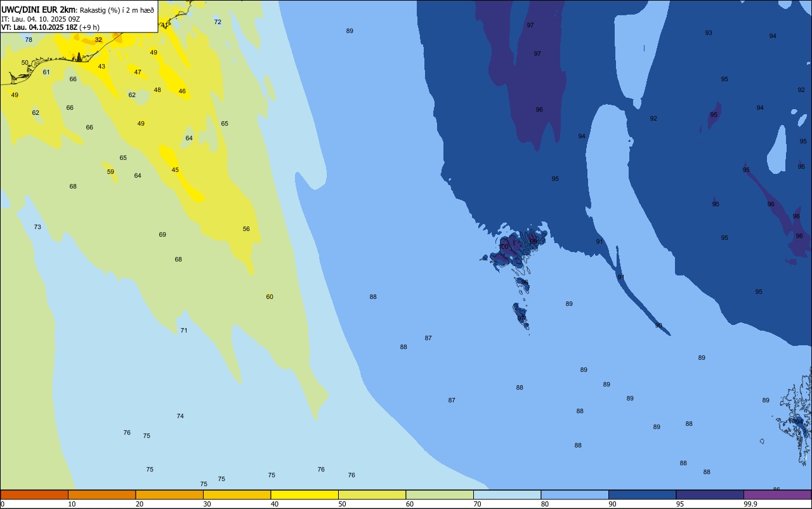This screenshot has width=812, height=509.
Task: Click the '71' humidity value on the map
Action: click(184, 330)
